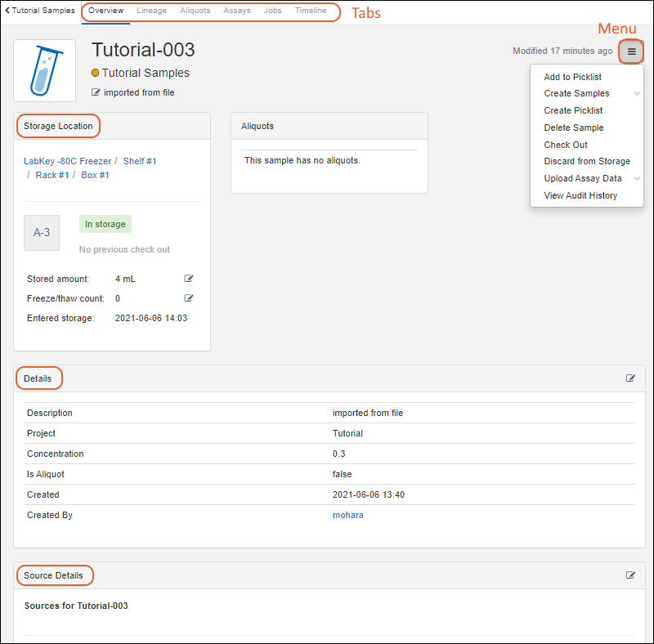654x644 pixels.
Task: Click the A-3 storage position box
Action: pos(42,233)
